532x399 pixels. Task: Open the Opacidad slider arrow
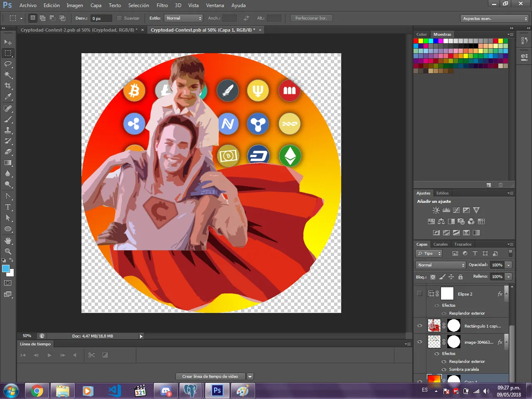508,265
